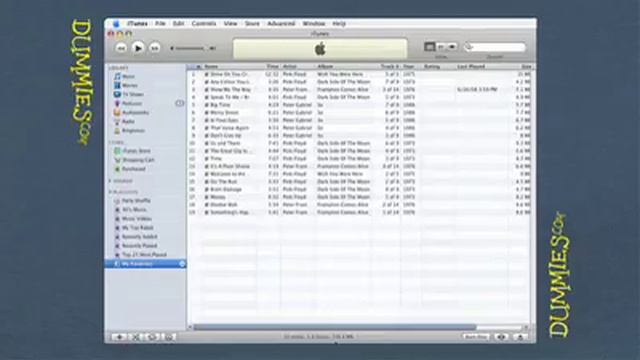
Task: Play the selected music
Action: click(x=138, y=48)
